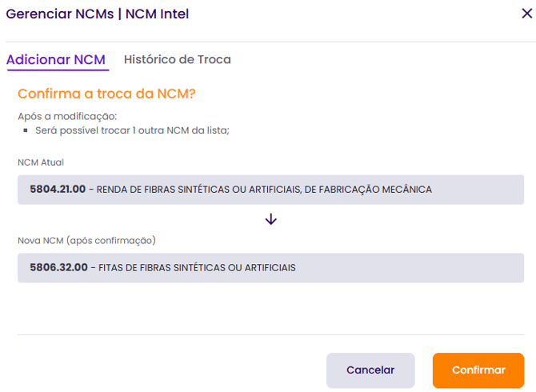
Task: Switch to the Histórico de Troca tab
Action: tap(177, 59)
